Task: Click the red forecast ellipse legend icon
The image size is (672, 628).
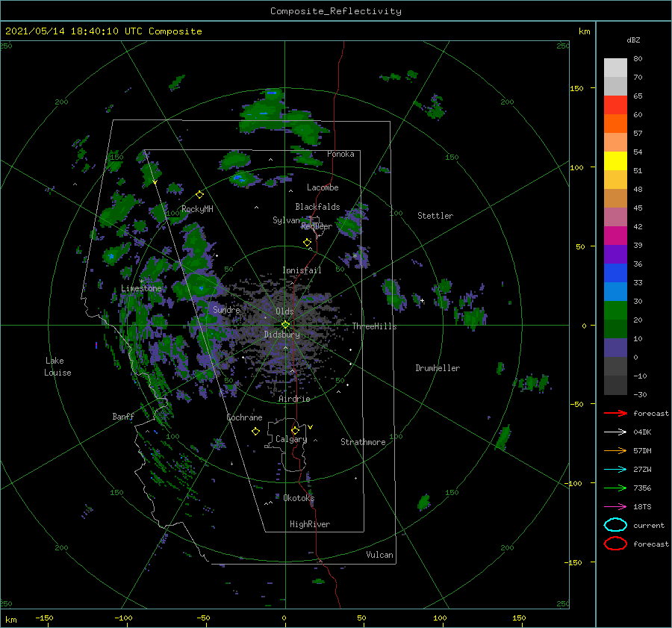Action: coord(615,544)
